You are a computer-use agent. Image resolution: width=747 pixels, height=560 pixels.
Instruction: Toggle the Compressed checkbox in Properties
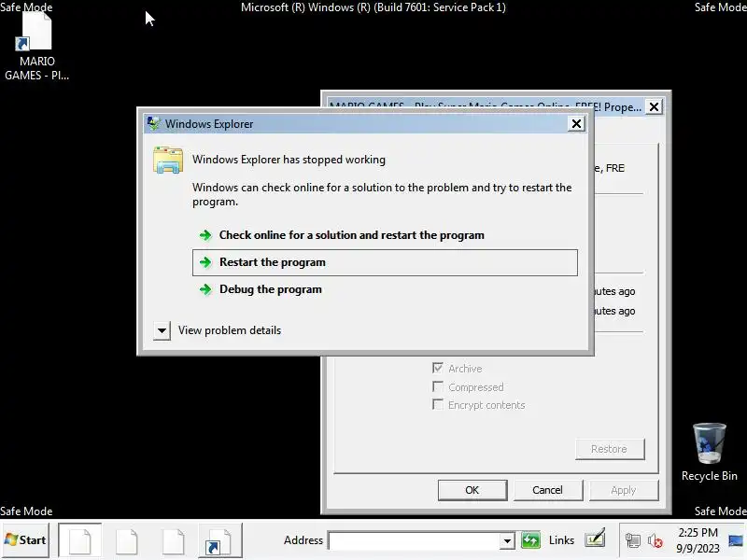438,386
